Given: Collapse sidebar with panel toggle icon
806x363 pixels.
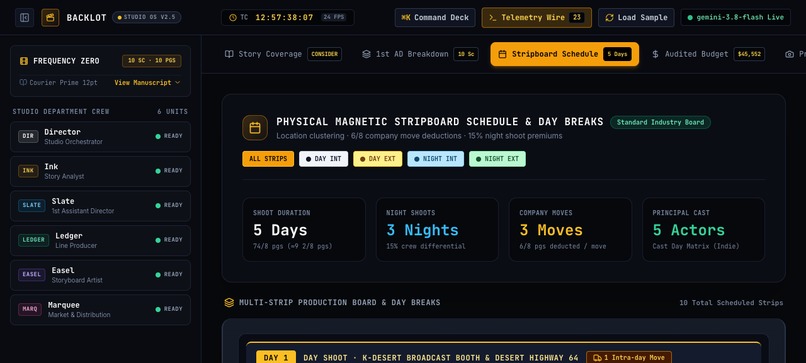Looking at the screenshot, I should tap(25, 17).
